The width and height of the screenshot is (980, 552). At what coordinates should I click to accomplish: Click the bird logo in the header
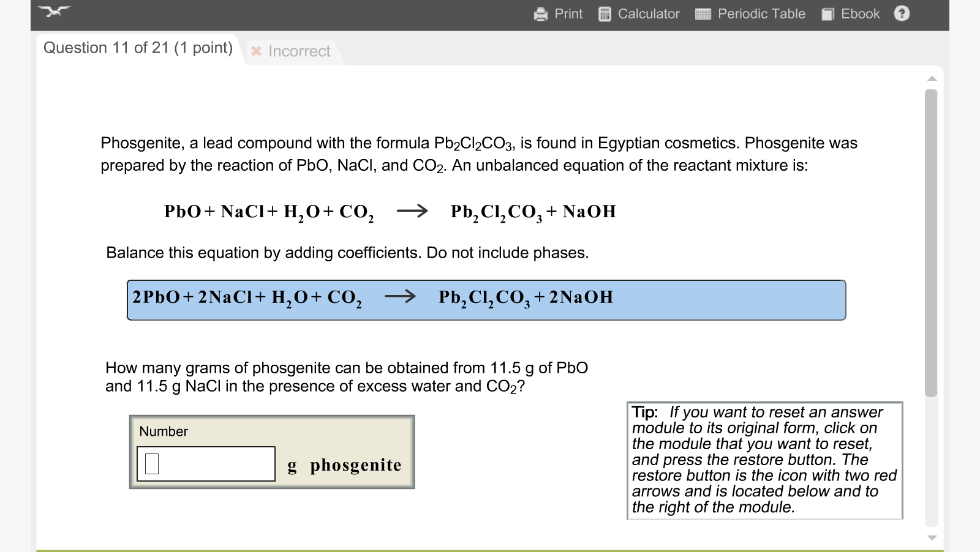click(x=55, y=11)
